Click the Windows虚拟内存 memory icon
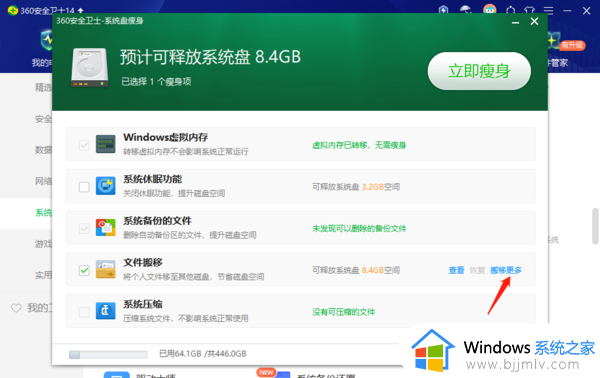The image size is (600, 378). tap(106, 144)
